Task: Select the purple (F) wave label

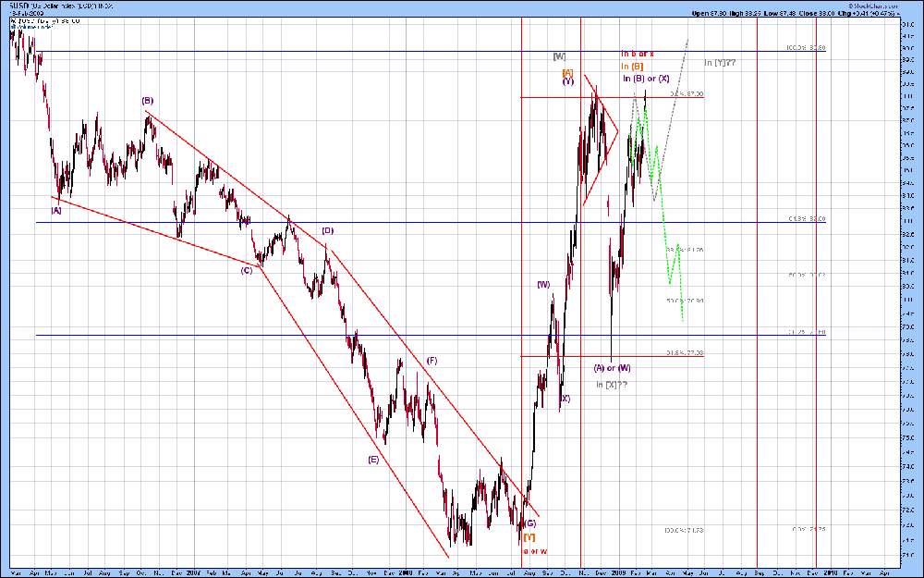Action: click(x=432, y=361)
